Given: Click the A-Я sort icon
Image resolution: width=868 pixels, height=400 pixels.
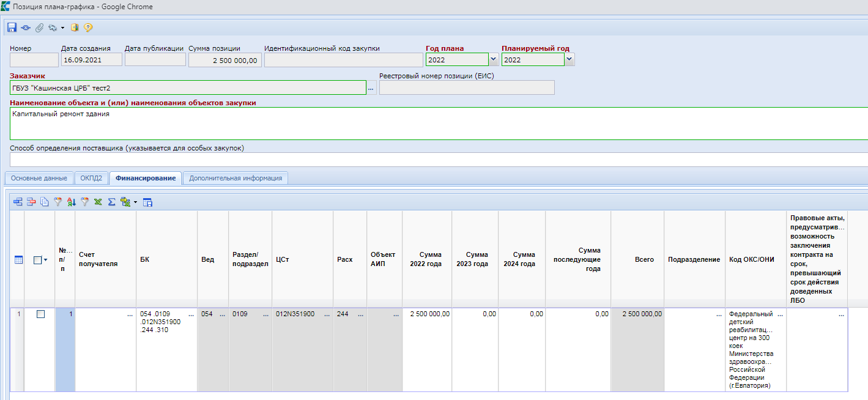Looking at the screenshot, I should pos(72,202).
